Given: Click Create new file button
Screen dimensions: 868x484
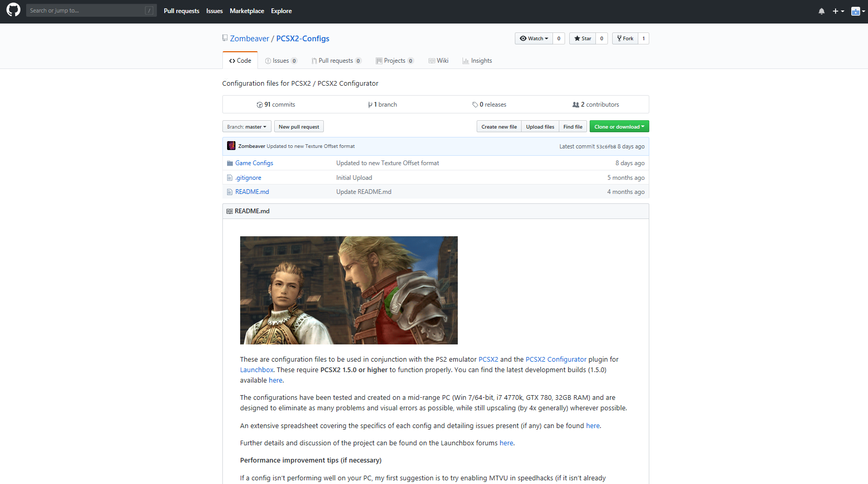Looking at the screenshot, I should coord(499,126).
